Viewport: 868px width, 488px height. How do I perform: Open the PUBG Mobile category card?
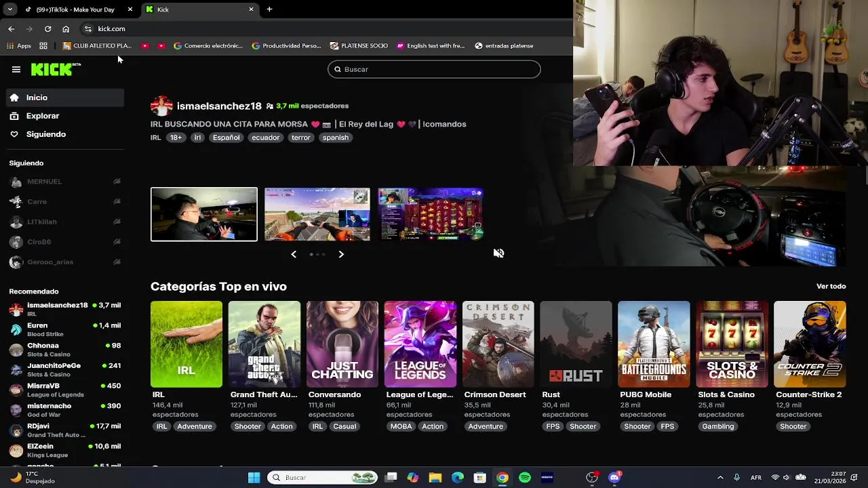click(x=654, y=344)
